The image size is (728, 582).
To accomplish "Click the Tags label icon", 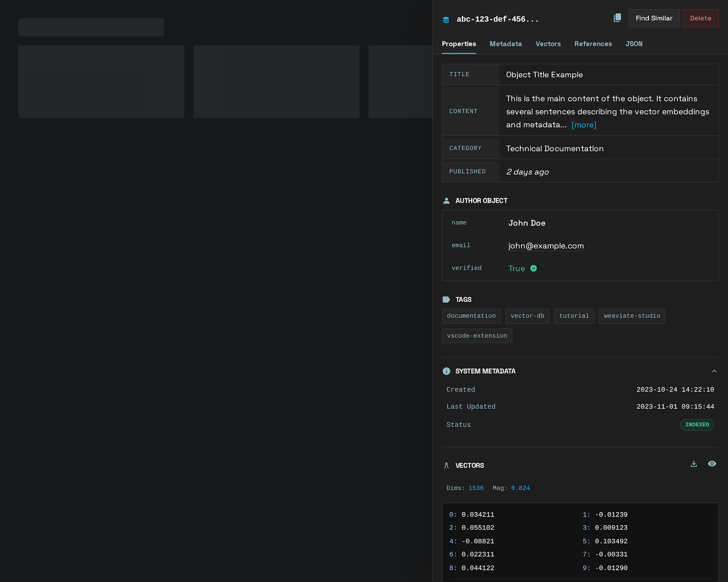I will point(446,300).
